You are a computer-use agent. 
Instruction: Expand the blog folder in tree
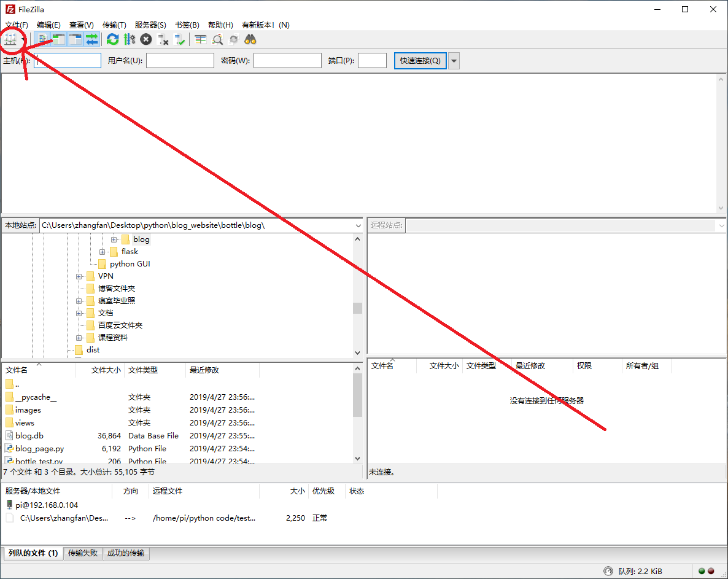coord(114,239)
